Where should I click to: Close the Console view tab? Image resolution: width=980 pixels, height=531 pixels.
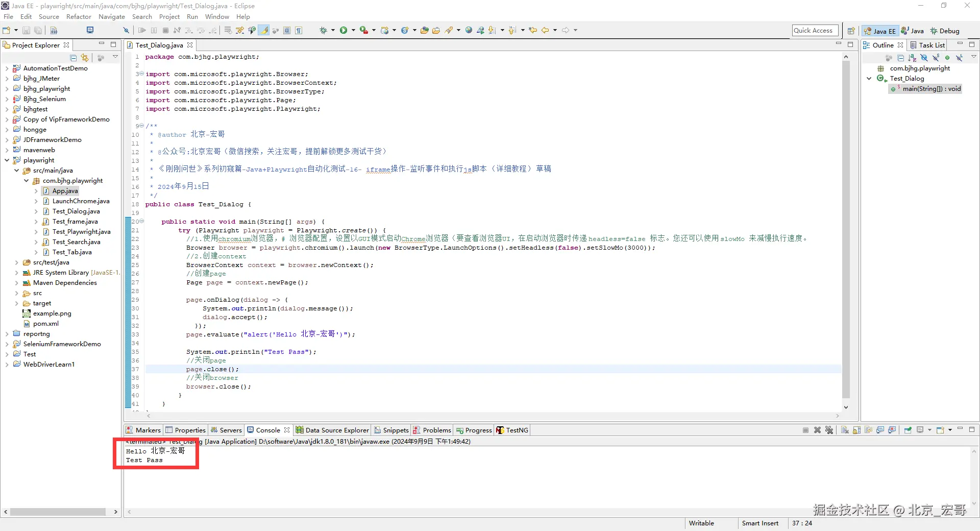[x=287, y=430]
